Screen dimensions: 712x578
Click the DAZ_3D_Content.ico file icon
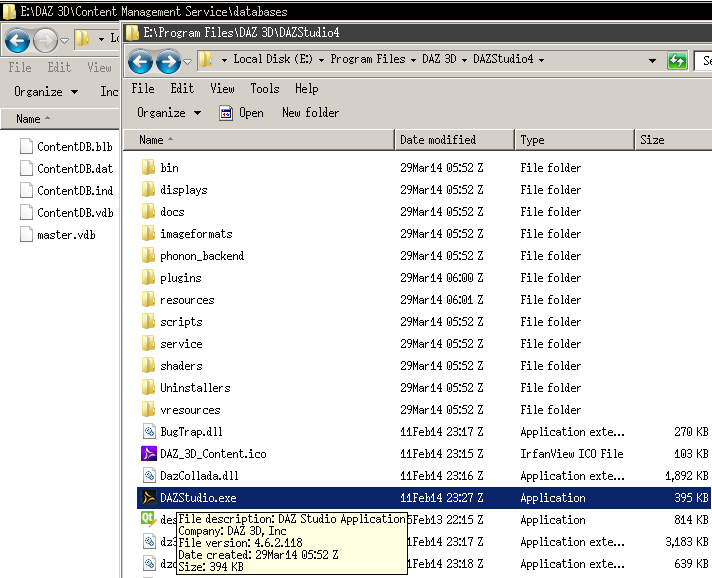[148, 454]
